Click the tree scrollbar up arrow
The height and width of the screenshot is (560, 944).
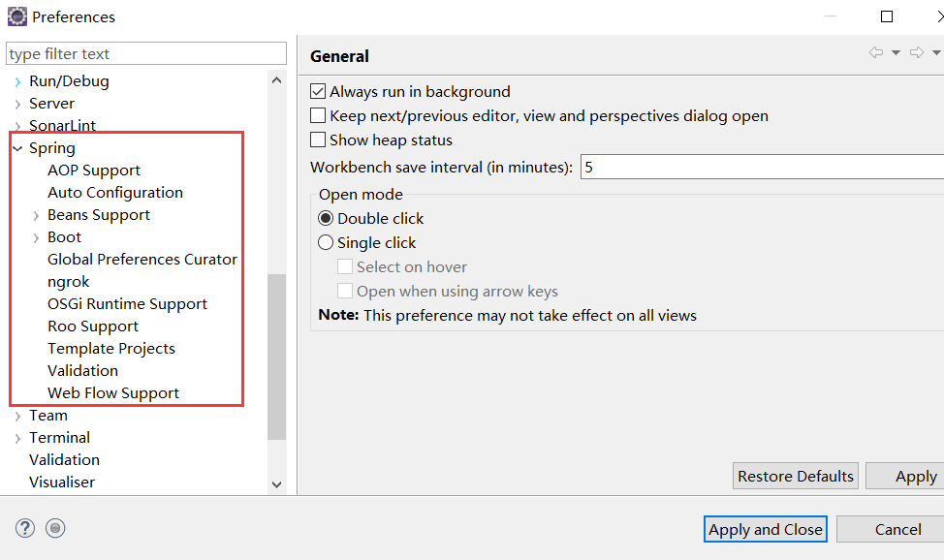pos(276,80)
